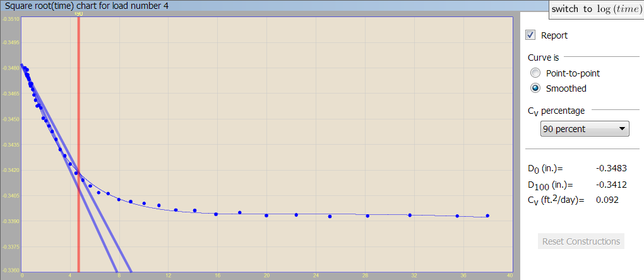Click the y-axis tick label -0.3450

point(10,119)
